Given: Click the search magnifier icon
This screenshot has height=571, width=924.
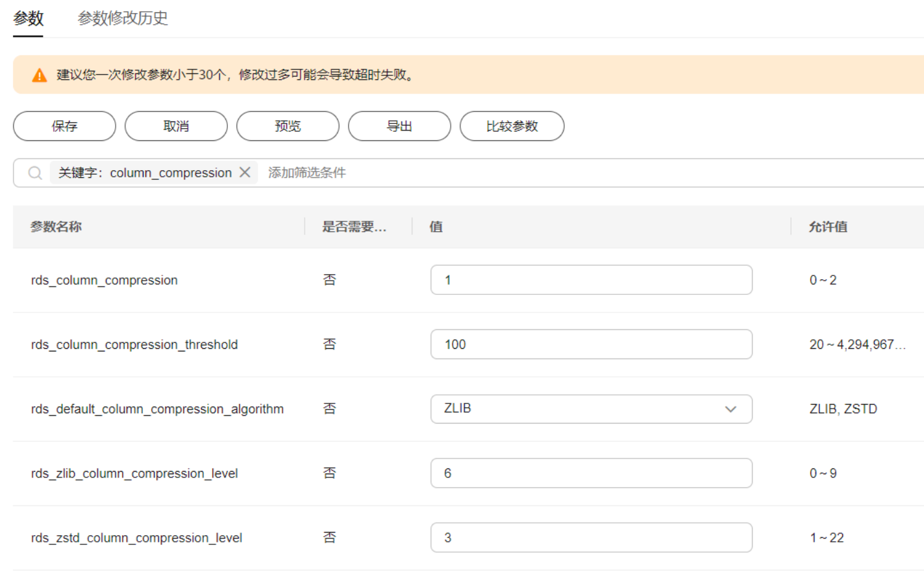Looking at the screenshot, I should (35, 173).
